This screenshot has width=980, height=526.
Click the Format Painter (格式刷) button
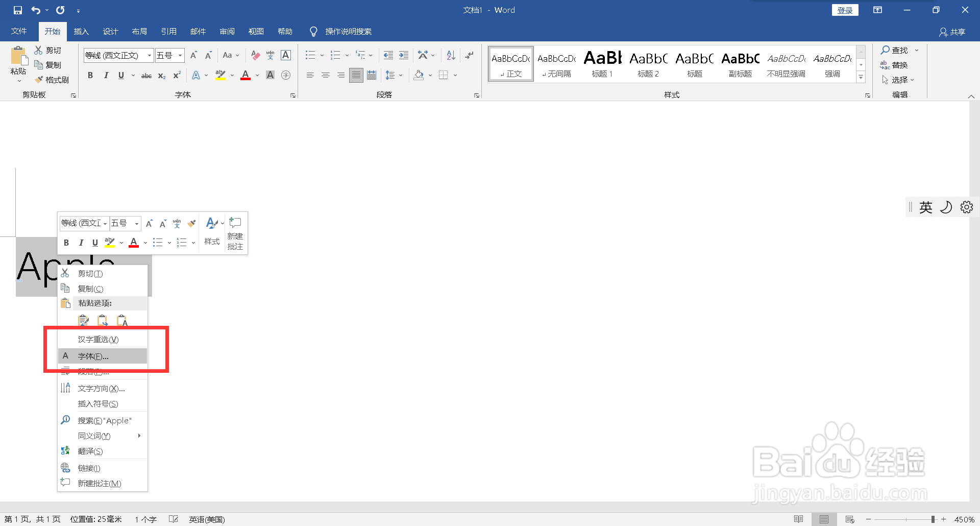tap(52, 80)
